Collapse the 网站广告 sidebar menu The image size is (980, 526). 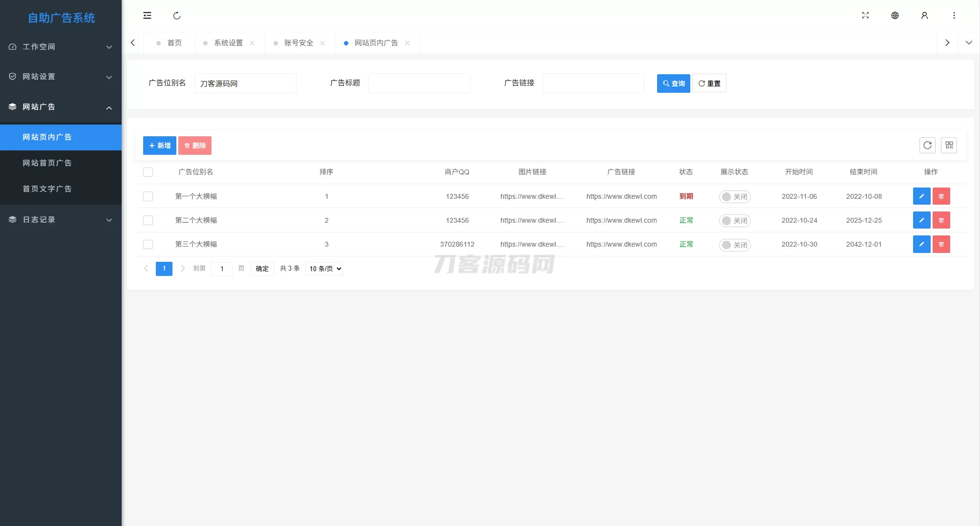[61, 107]
